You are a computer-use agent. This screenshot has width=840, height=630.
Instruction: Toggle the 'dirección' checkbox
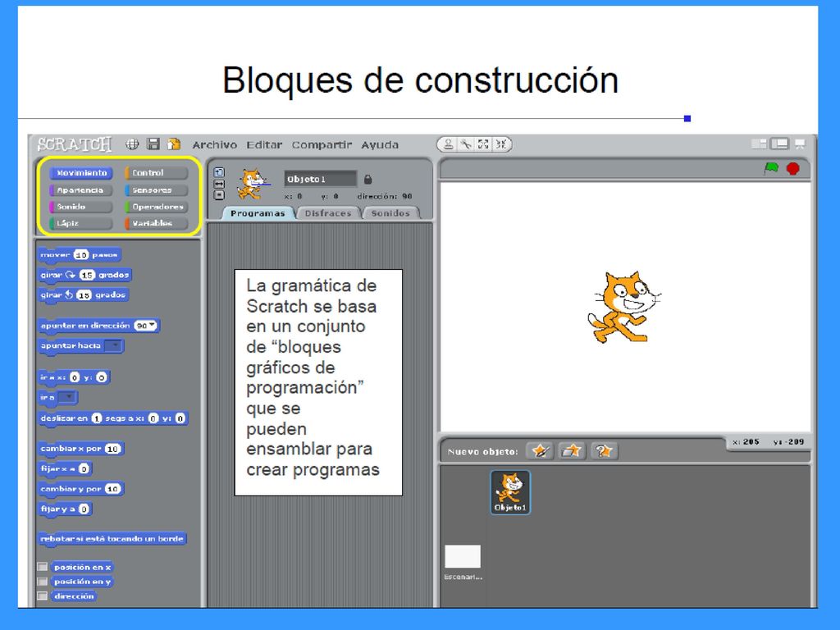43,596
